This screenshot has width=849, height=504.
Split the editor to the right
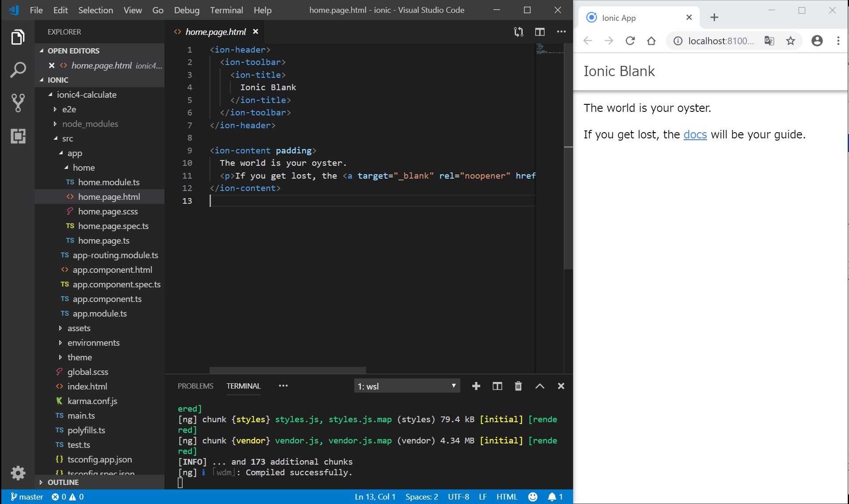tap(539, 32)
